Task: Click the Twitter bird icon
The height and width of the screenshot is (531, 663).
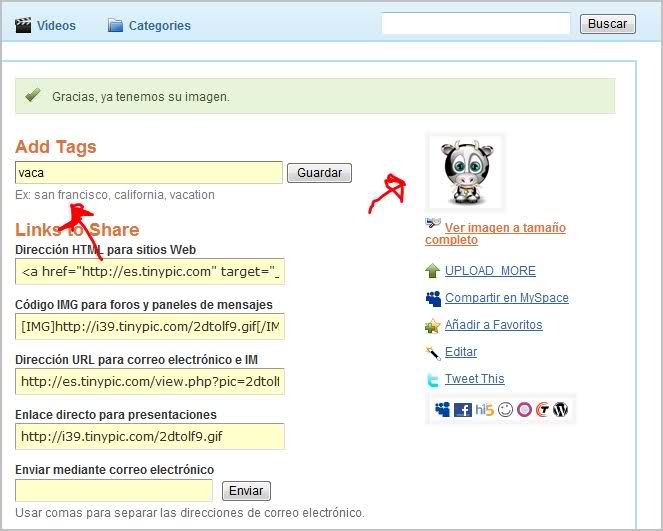Action: click(433, 380)
